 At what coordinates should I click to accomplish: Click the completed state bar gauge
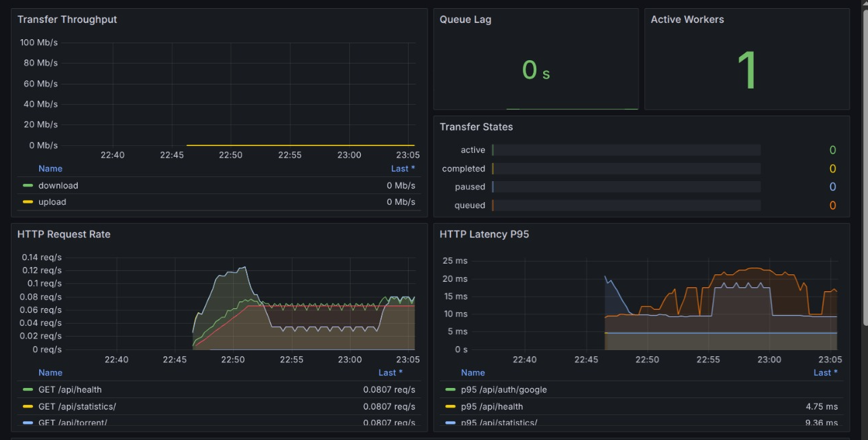coord(626,169)
